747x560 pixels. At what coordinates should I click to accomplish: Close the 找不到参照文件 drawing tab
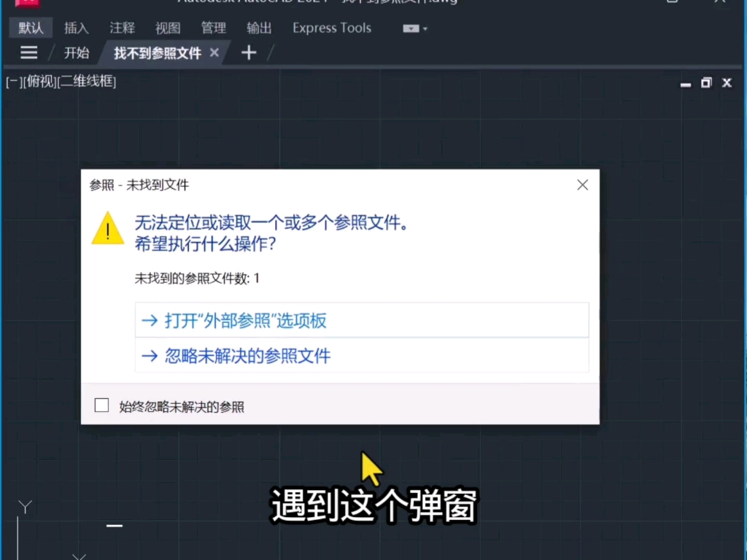click(214, 52)
